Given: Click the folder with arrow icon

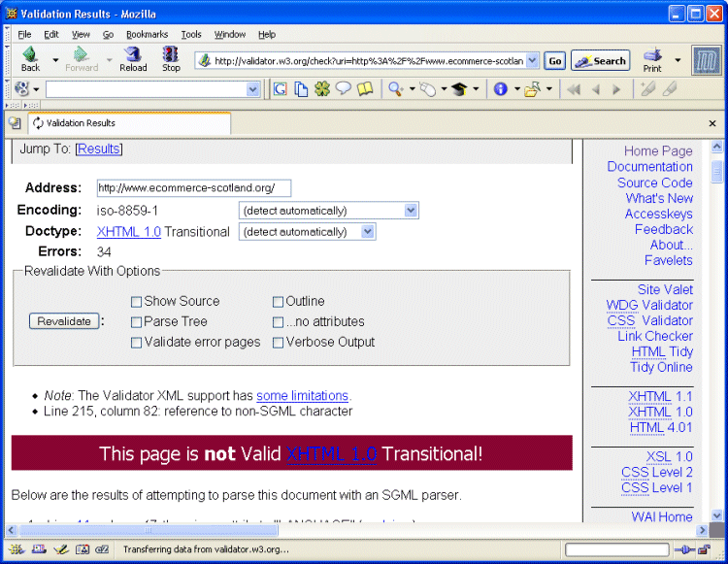Looking at the screenshot, I should pos(533,89).
